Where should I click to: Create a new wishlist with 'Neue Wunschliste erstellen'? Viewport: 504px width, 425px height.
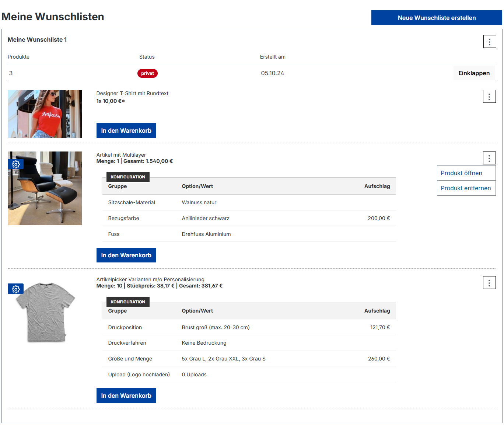[x=437, y=18]
